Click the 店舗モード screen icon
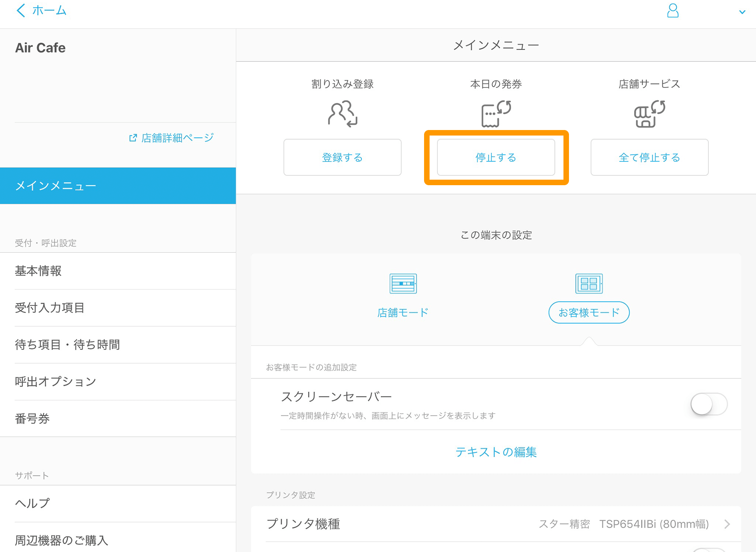The image size is (756, 552). point(403,283)
